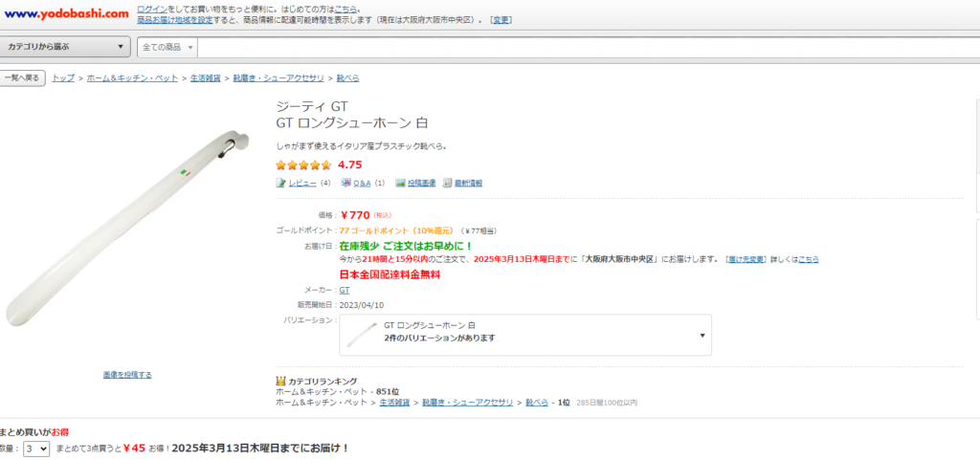This screenshot has width=980, height=460.
Task: Go to トップ in the breadcrumb
Action: click(63, 78)
